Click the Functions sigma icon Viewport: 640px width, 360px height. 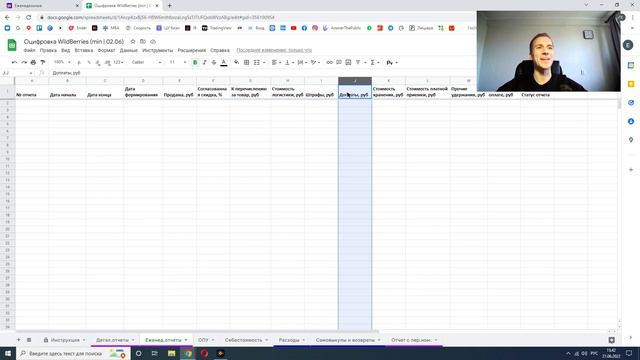[x=372, y=62]
